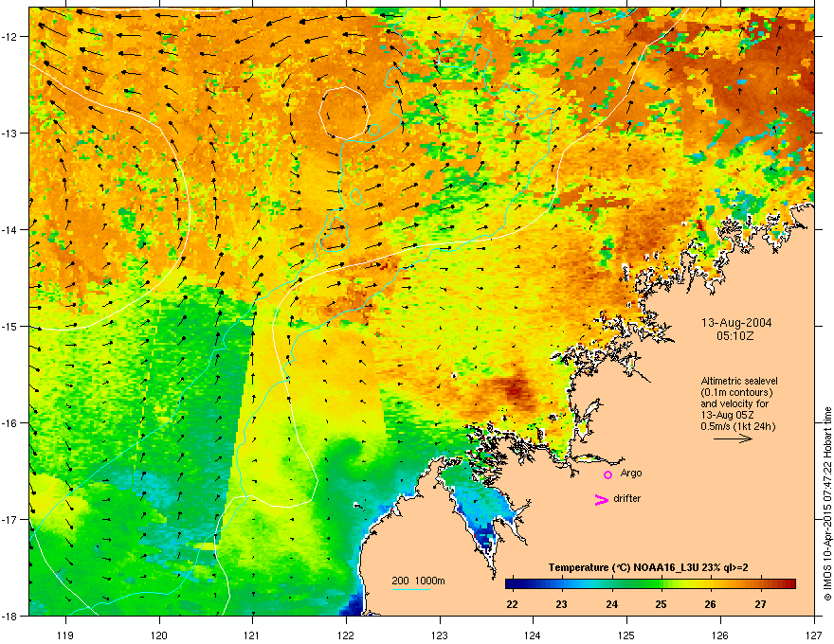Click the longitude axis label 127
Viewport: 834px width, 644px height.
(x=814, y=635)
